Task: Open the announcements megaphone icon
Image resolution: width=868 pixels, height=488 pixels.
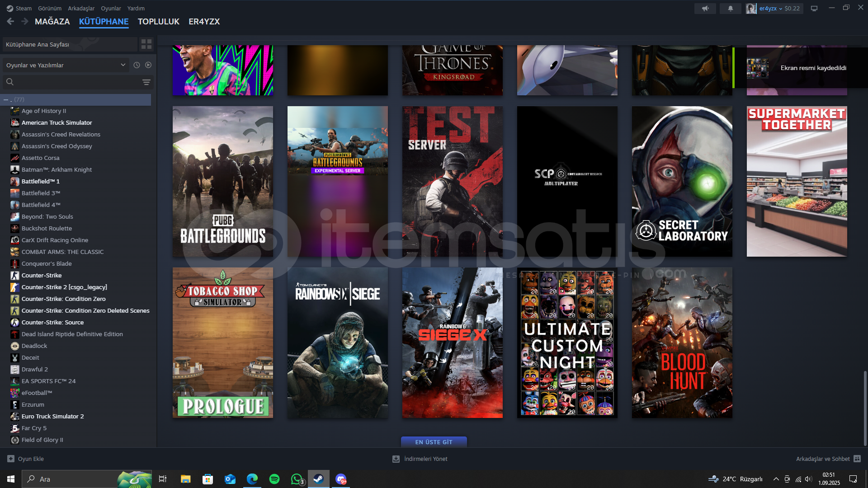Action: click(x=705, y=8)
